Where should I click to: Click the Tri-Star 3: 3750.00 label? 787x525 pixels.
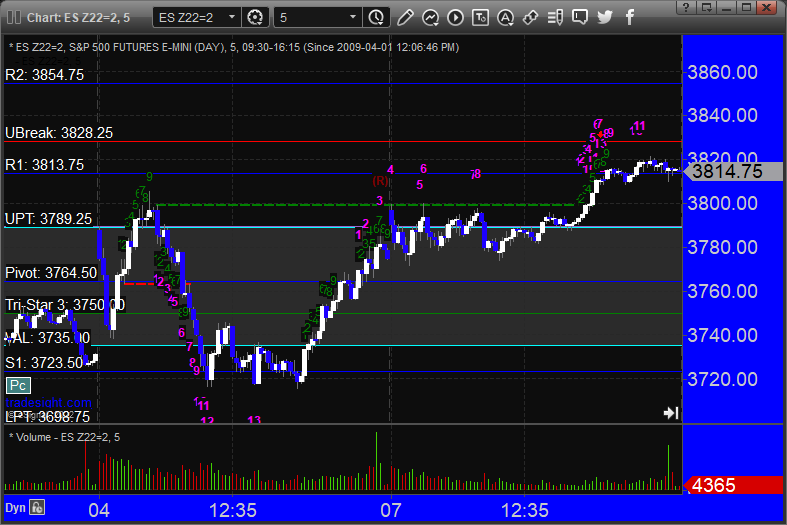pyautogui.click(x=65, y=305)
